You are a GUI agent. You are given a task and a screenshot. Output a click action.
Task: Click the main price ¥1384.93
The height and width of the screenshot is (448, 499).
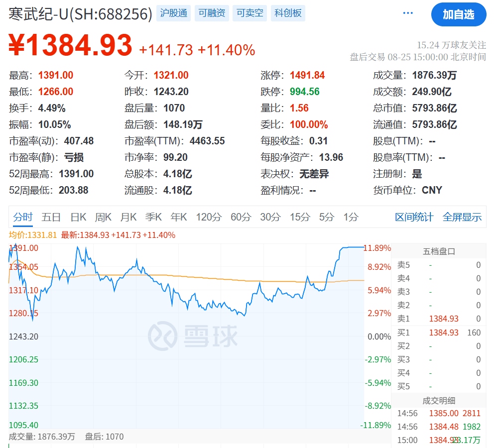pos(70,45)
